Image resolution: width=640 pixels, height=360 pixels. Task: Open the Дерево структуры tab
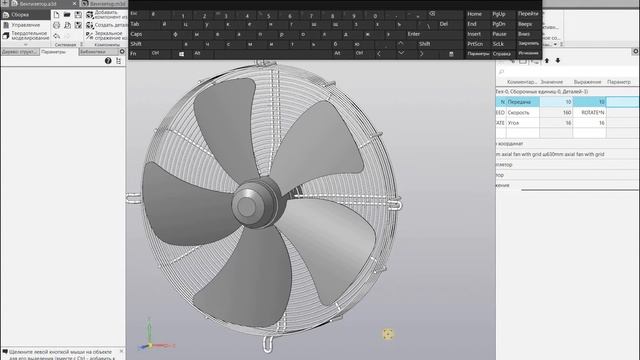[x=20, y=52]
